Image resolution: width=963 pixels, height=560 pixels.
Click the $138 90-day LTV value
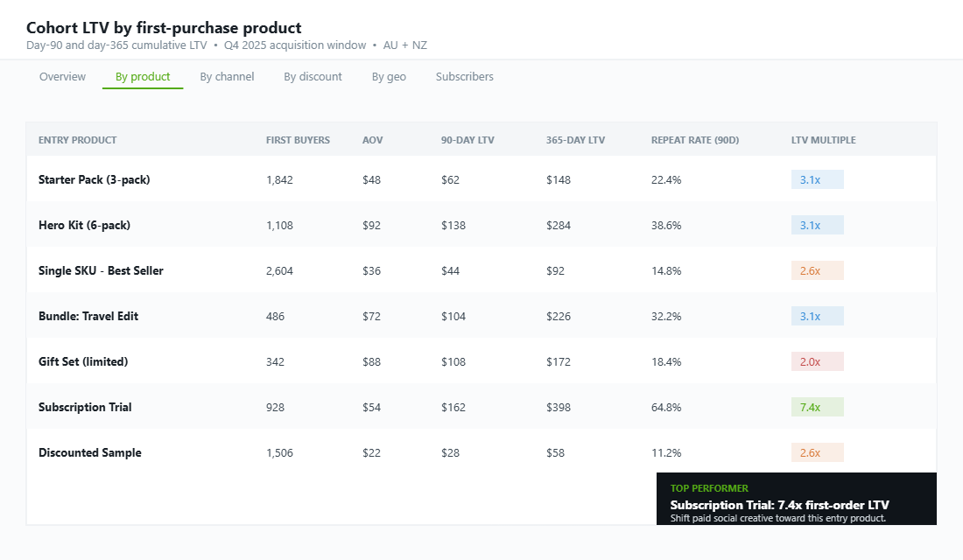(x=453, y=226)
